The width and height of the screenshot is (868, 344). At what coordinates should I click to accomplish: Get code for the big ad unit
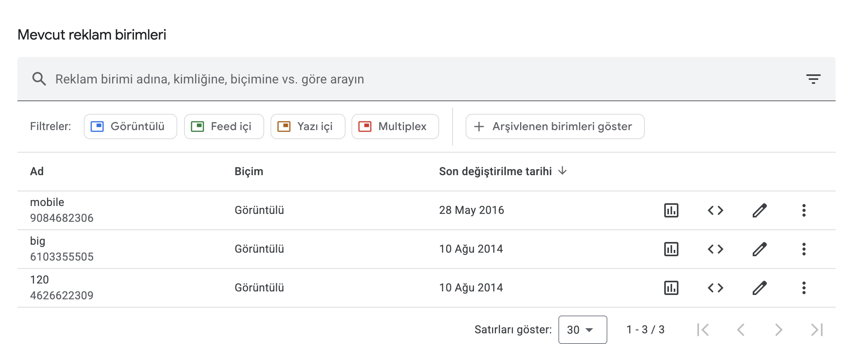715,249
